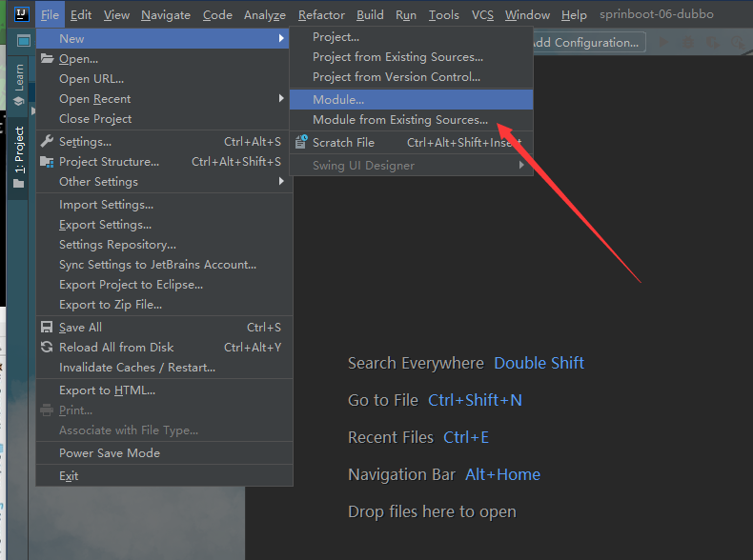
Task: Choose Module from Existing Sources...
Action: tap(399, 120)
